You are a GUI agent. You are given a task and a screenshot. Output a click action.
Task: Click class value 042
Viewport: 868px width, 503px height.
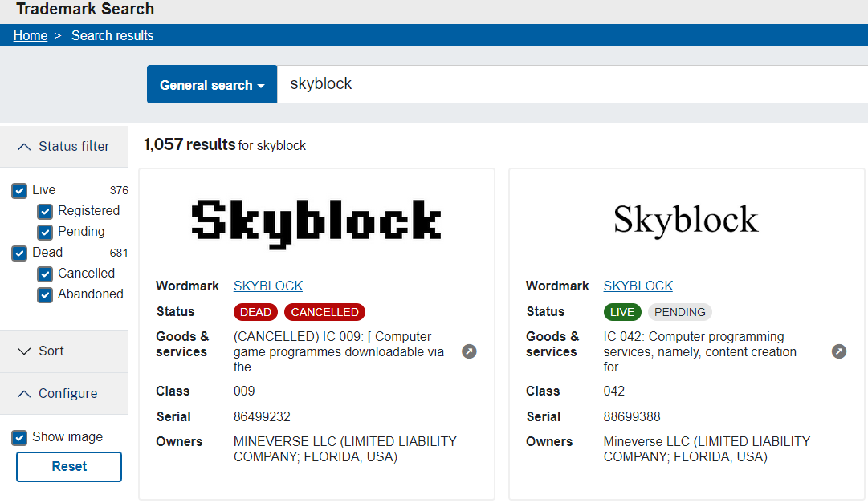point(614,391)
